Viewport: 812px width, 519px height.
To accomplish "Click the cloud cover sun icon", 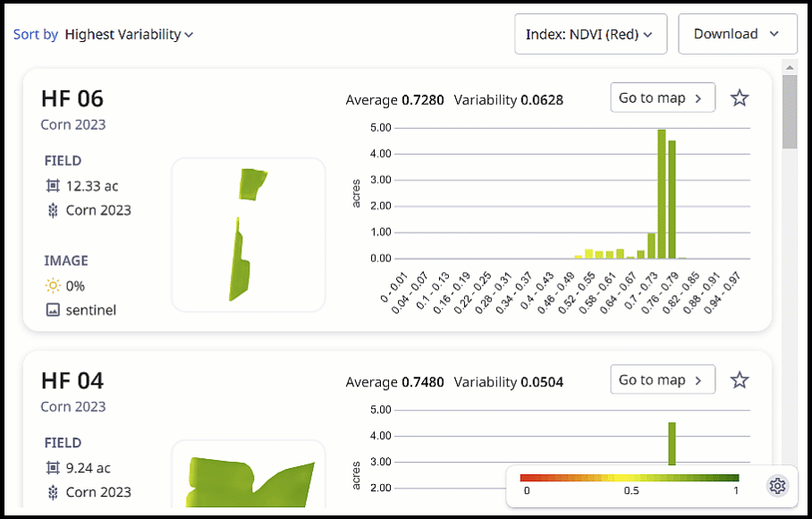I will (53, 285).
